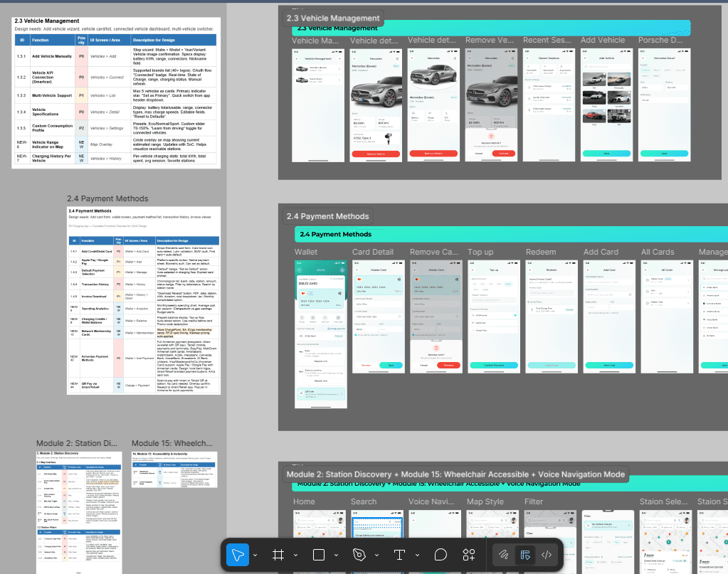Screen dimensions: 728x574
Task: Click the 2.3 Vehicle Management spec table image
Action: pyautogui.click(x=116, y=92)
